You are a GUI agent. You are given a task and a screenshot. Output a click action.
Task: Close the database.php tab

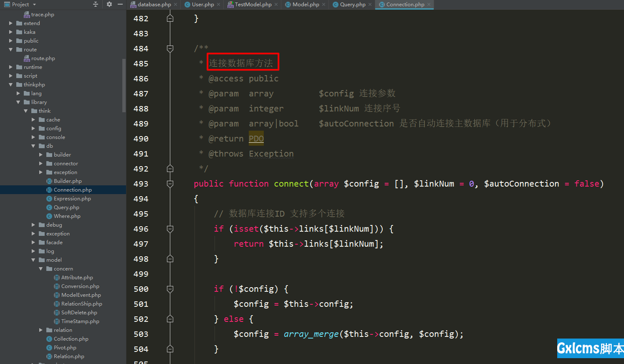coord(176,5)
